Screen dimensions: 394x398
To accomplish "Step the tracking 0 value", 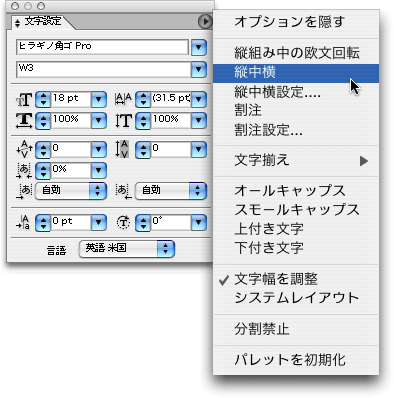I will click(x=143, y=150).
